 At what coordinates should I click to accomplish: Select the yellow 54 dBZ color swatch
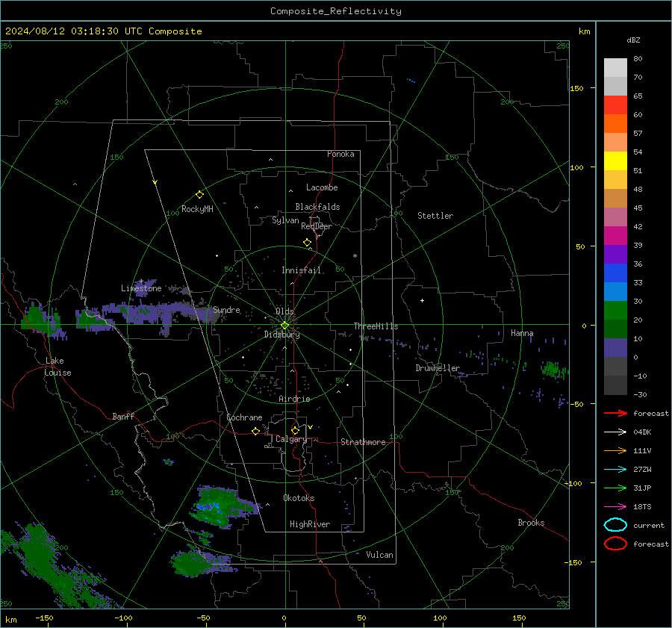pos(615,161)
